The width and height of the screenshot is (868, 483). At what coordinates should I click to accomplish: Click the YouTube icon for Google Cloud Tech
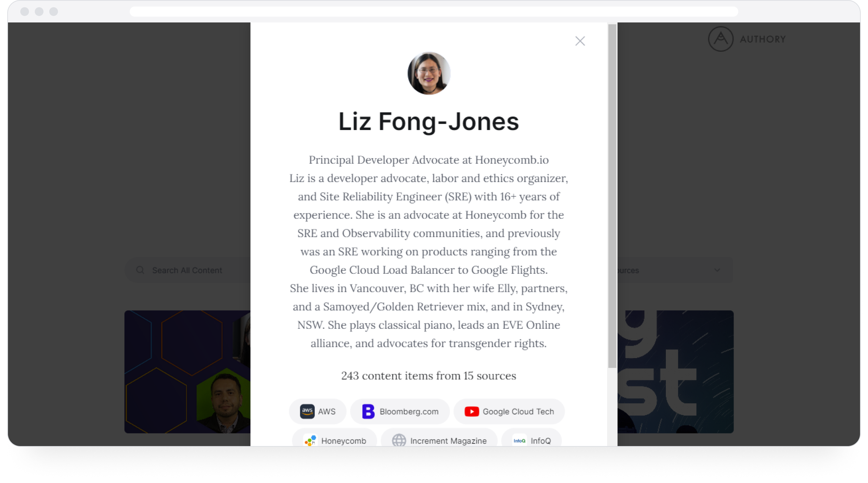tap(471, 411)
